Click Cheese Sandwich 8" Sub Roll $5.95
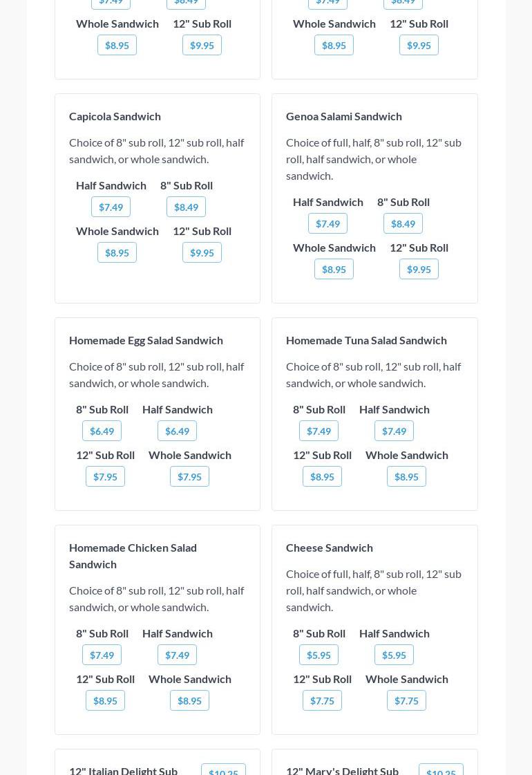Viewport: 532px width, 775px height. 319,655
